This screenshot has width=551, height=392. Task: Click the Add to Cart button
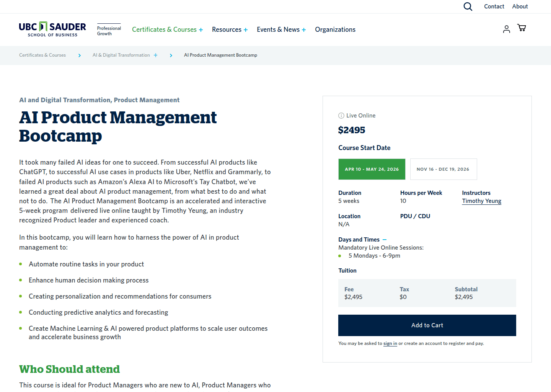tap(427, 325)
